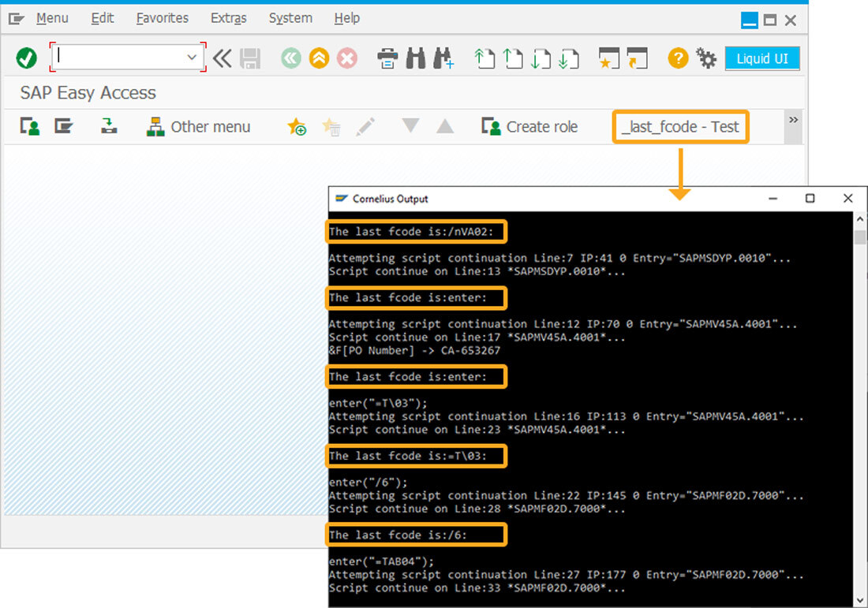
Task: Click the SAP Business Workplace icon
Action: pyautogui.click(x=109, y=127)
